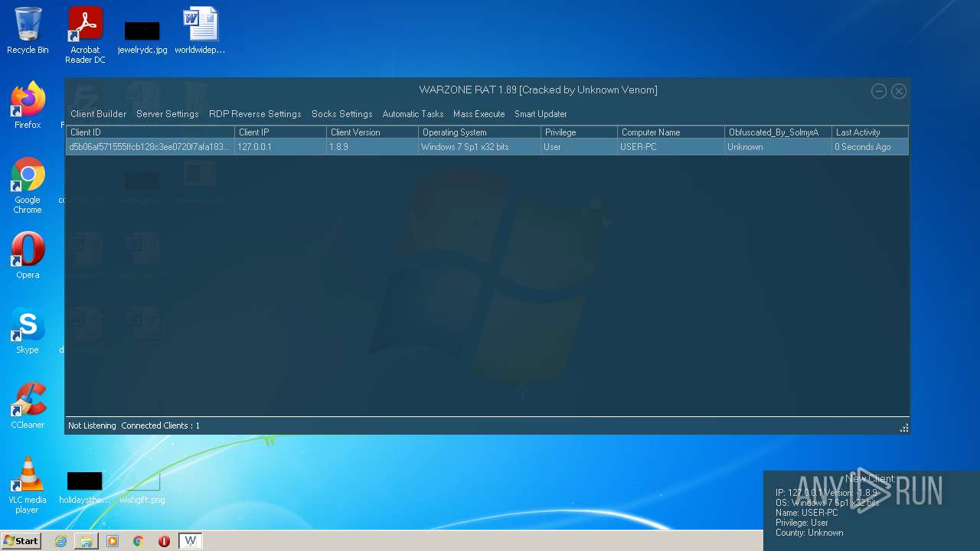Sort by Last Activity column header
Screen dimensions: 980x551
(x=870, y=132)
